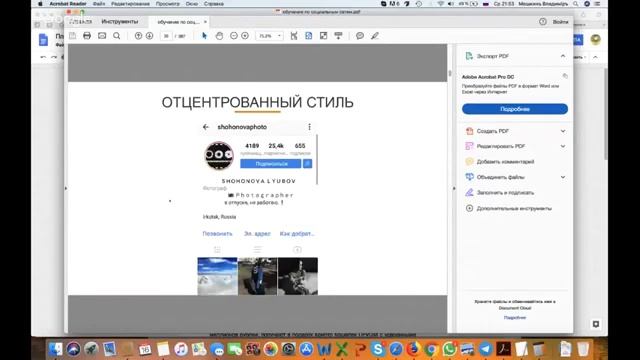The width and height of the screenshot is (640, 360).
Task: Click the fit one full page icon
Action: pyautogui.click(x=309, y=36)
